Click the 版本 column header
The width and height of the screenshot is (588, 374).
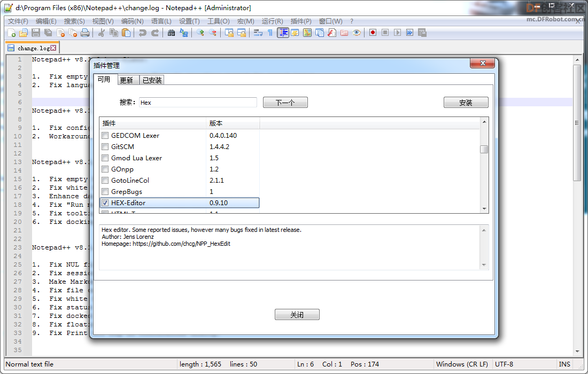pos(233,123)
